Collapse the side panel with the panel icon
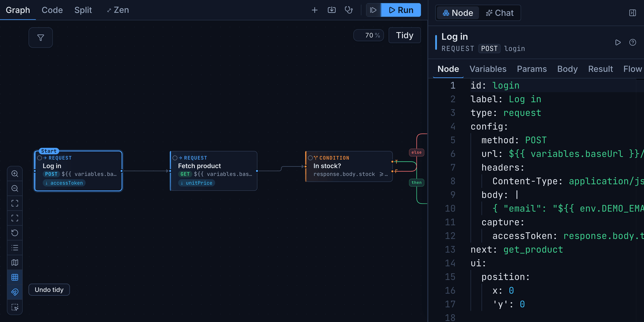Image resolution: width=644 pixels, height=322 pixels. click(x=633, y=13)
